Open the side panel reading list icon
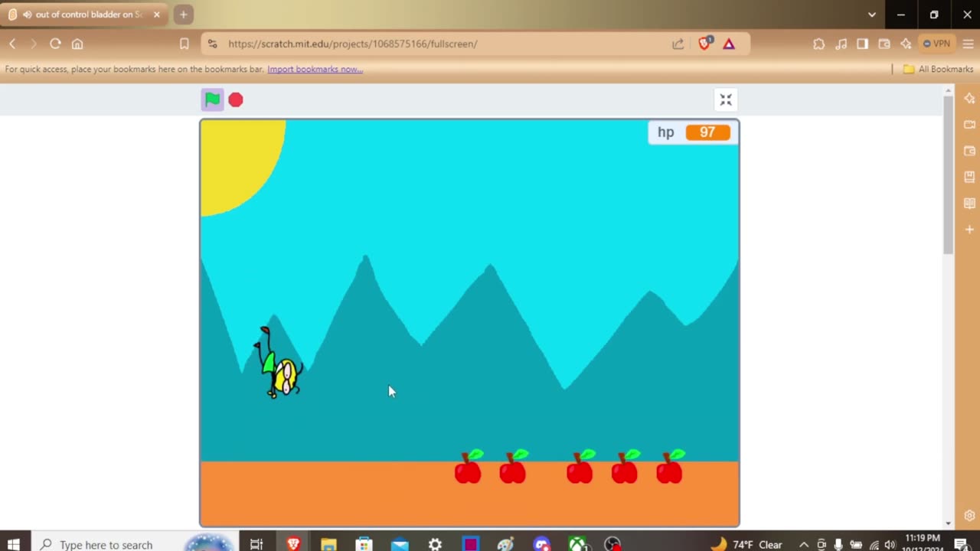The height and width of the screenshot is (551, 980). (x=969, y=203)
